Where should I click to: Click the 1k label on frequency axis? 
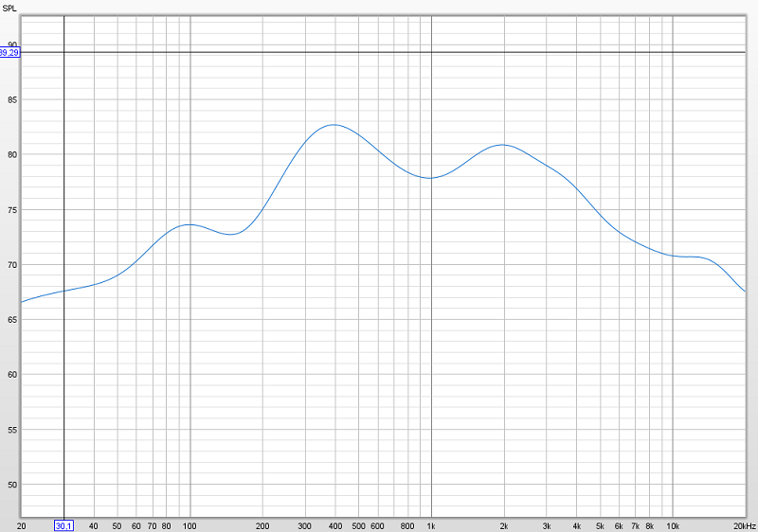pyautogui.click(x=431, y=526)
